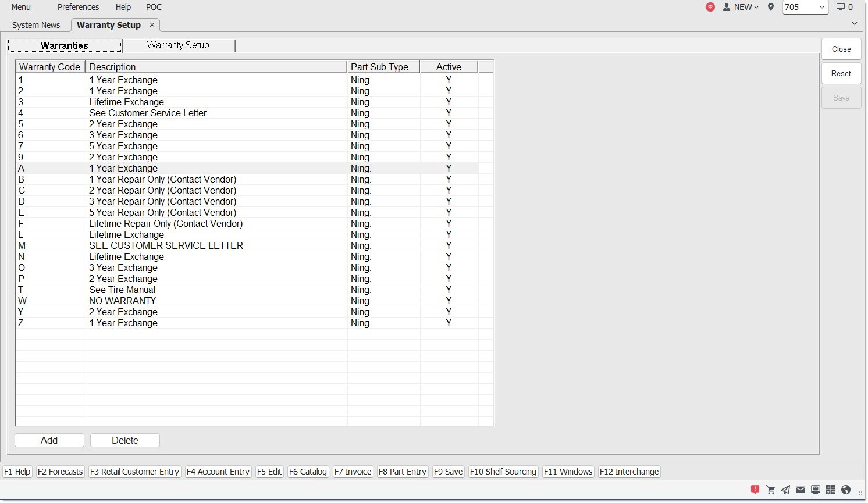Open the envelope mail icon

[801, 490]
